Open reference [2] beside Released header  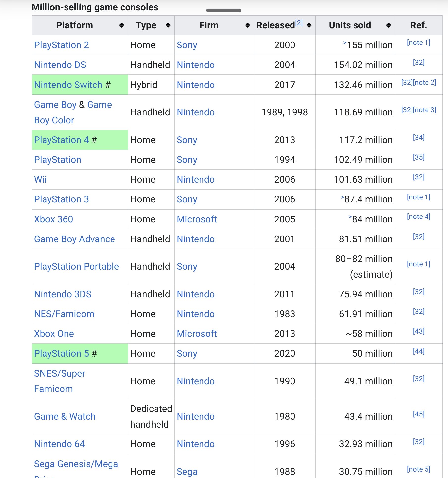pyautogui.click(x=299, y=23)
